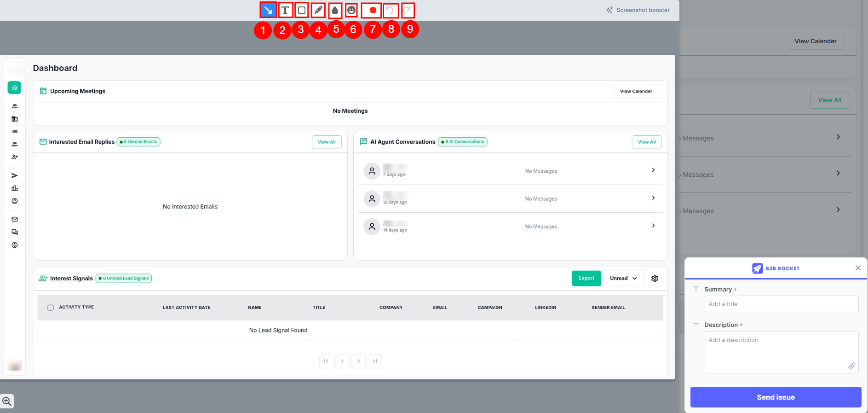Select the arrow annotation tool
The width and height of the screenshot is (868, 413).
[268, 10]
